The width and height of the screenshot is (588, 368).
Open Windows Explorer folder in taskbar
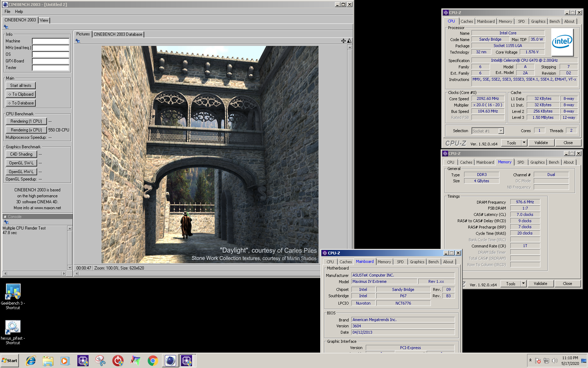click(x=48, y=360)
